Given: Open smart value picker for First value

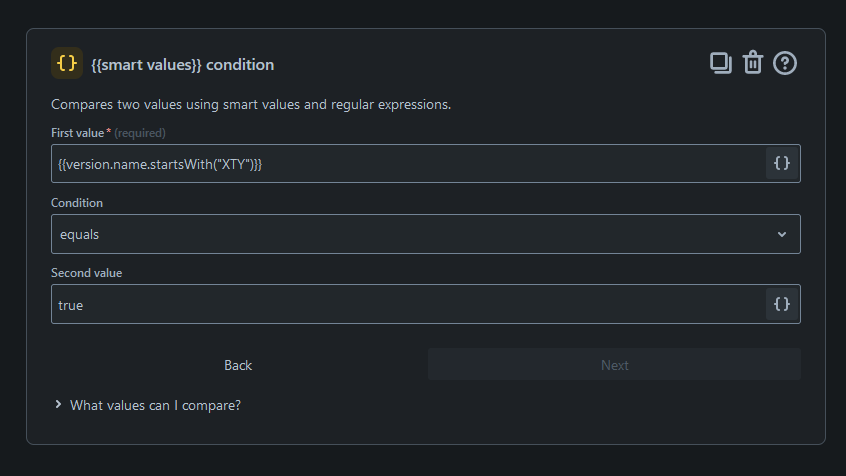Looking at the screenshot, I should [x=782, y=163].
